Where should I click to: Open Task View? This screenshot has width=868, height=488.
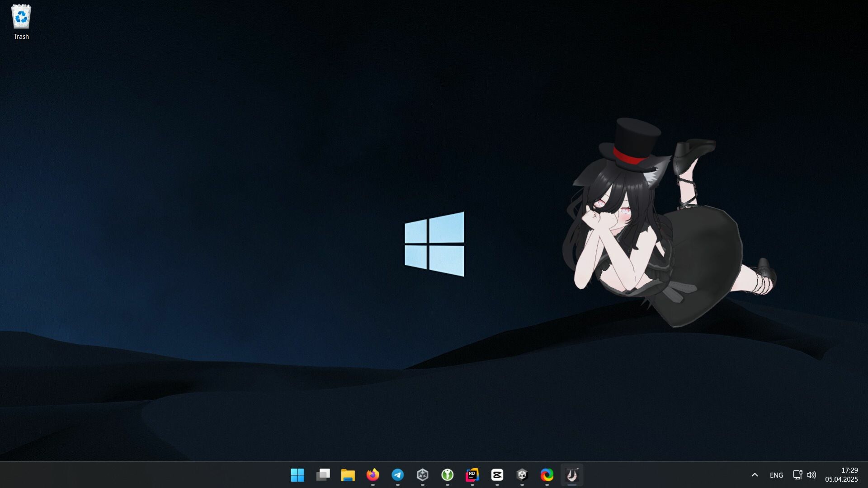[x=323, y=475]
